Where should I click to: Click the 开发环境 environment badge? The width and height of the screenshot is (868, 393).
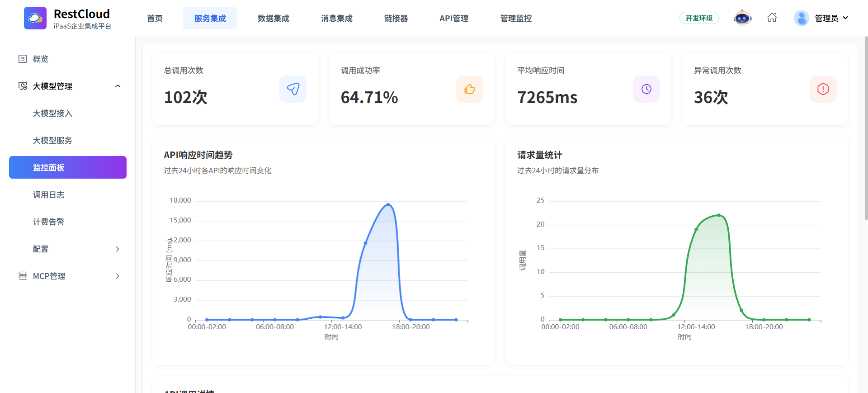[699, 18]
